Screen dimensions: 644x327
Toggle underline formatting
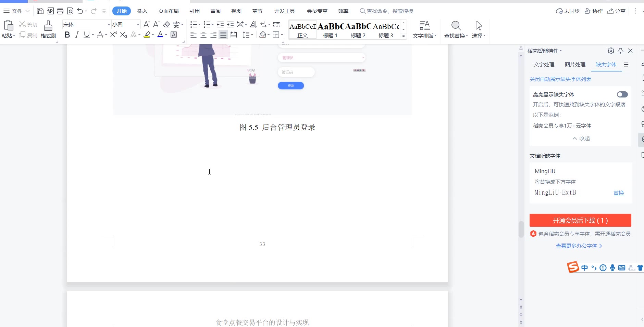pyautogui.click(x=87, y=35)
